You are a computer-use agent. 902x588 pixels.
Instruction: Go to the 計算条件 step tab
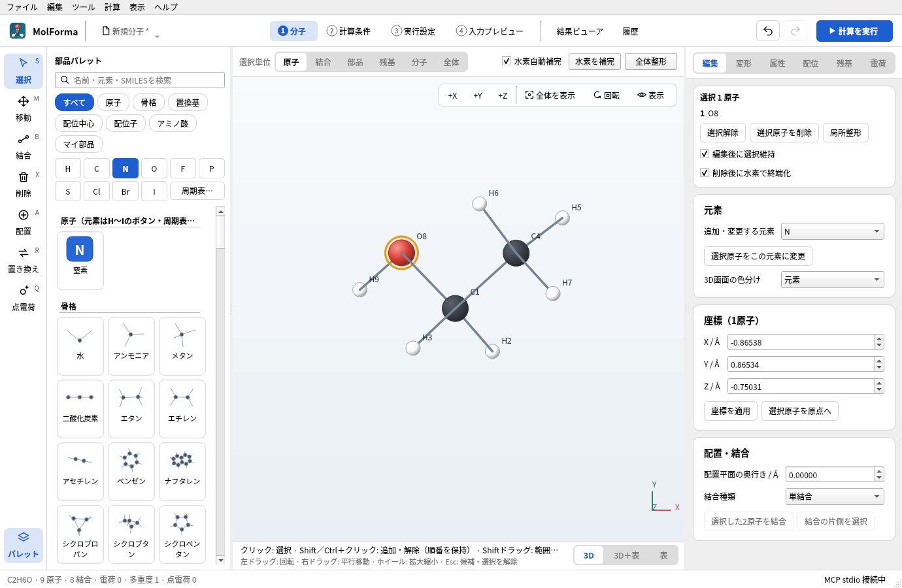tap(349, 31)
